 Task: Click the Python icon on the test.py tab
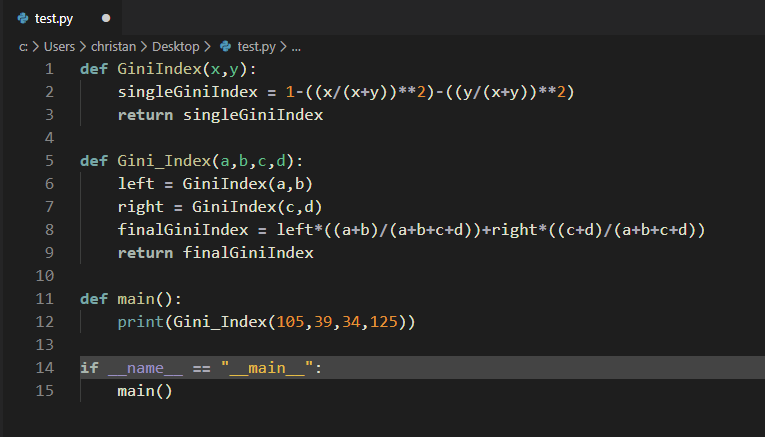[x=23, y=19]
